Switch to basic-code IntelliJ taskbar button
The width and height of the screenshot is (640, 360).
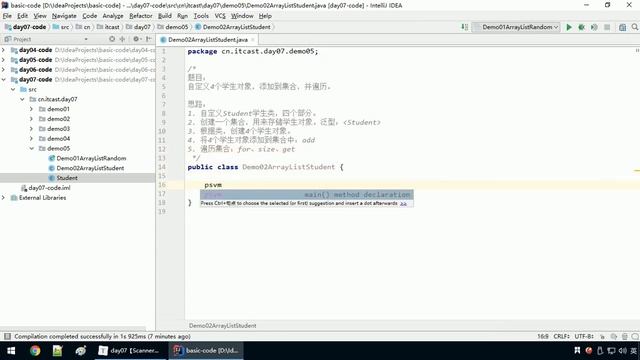(207, 351)
